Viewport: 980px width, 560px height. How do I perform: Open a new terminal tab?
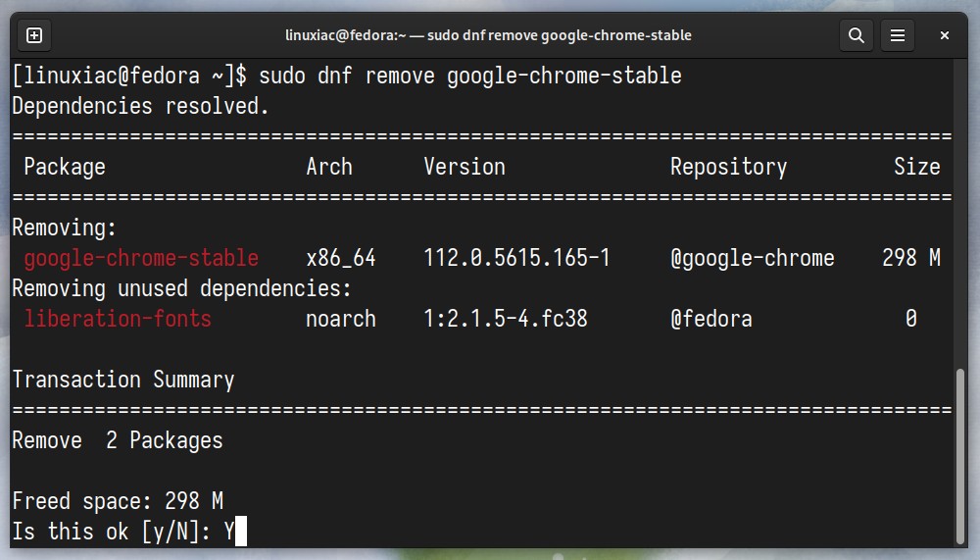coord(34,35)
